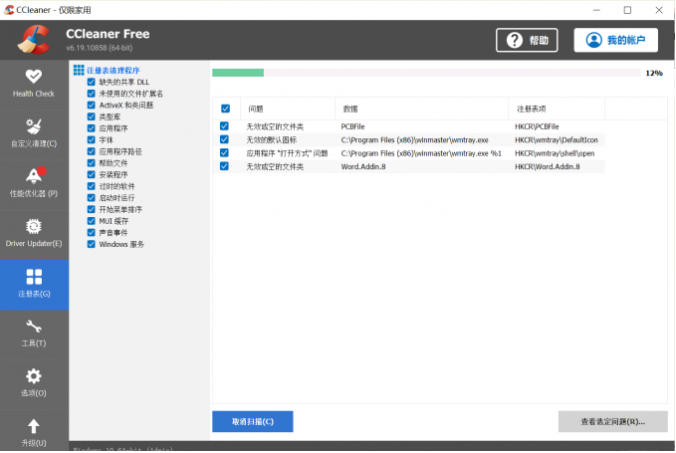The image size is (676, 453).
Task: Toggle the 字体 checkbox
Action: point(91,140)
